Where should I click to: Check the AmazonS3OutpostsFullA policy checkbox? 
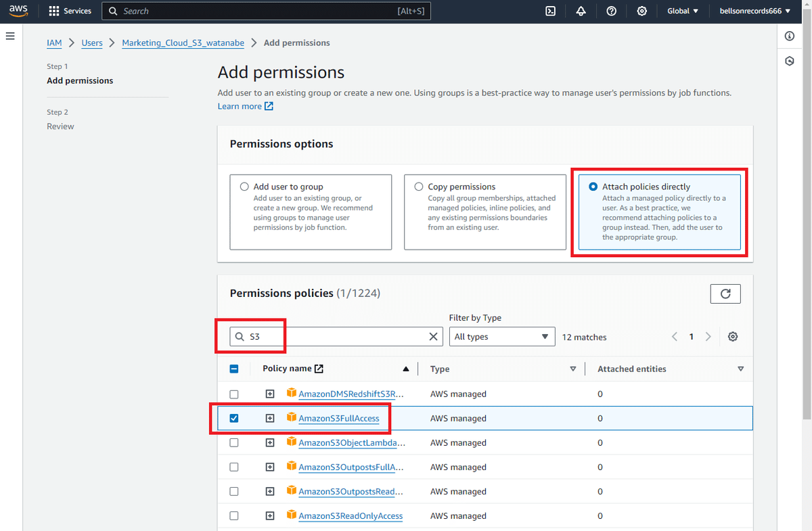pos(234,467)
